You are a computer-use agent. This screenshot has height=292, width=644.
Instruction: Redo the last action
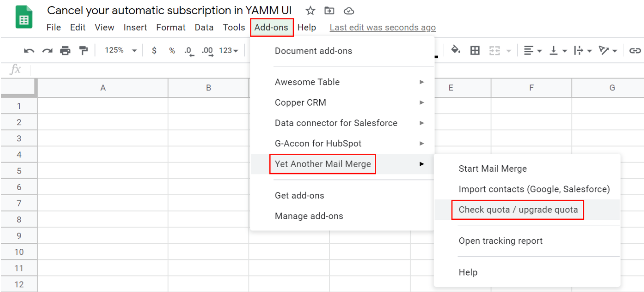pos(47,51)
